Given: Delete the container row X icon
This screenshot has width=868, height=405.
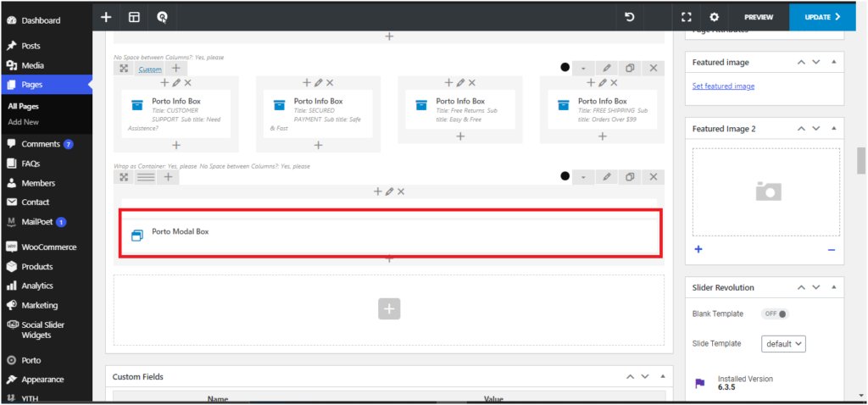Looking at the screenshot, I should [x=654, y=177].
